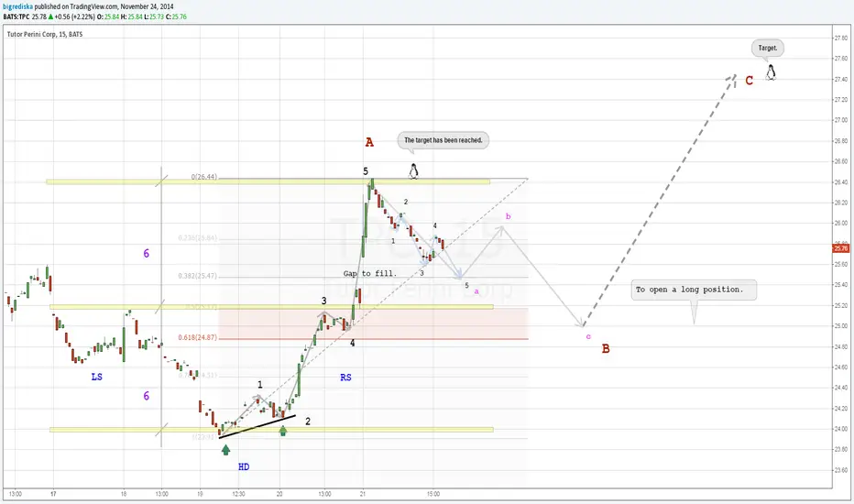Click the L:25.73 low value
The image size is (854, 504).
click(x=154, y=16)
